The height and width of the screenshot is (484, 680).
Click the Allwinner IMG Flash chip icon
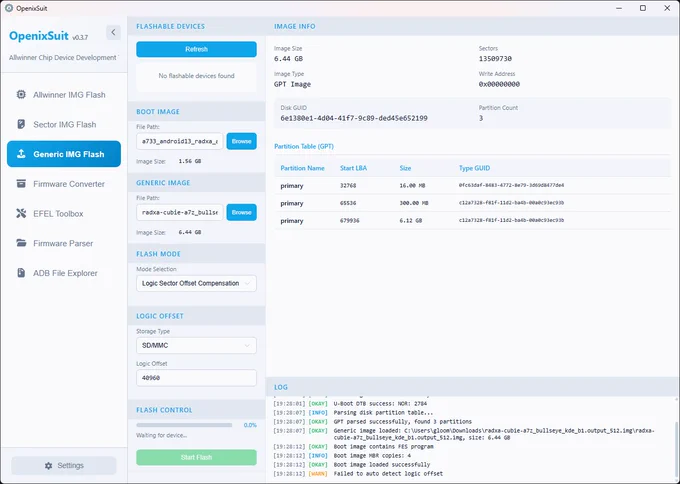21,95
